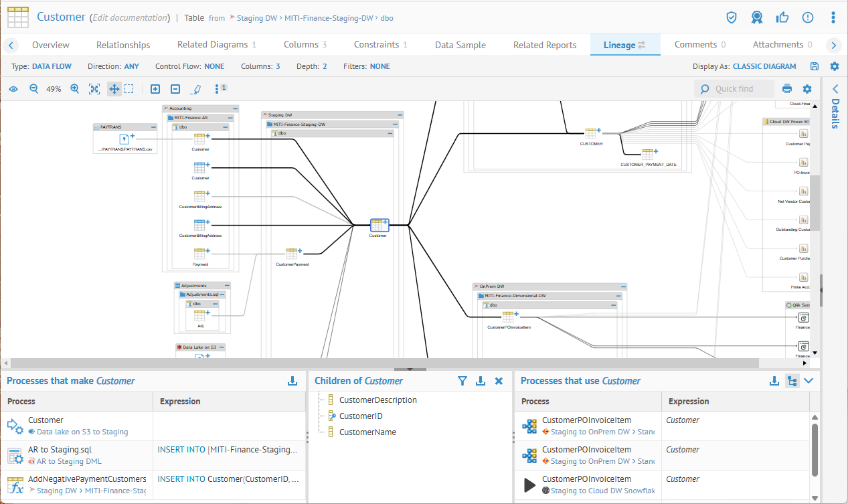Print the lineage diagram
848x504 pixels.
[787, 89]
